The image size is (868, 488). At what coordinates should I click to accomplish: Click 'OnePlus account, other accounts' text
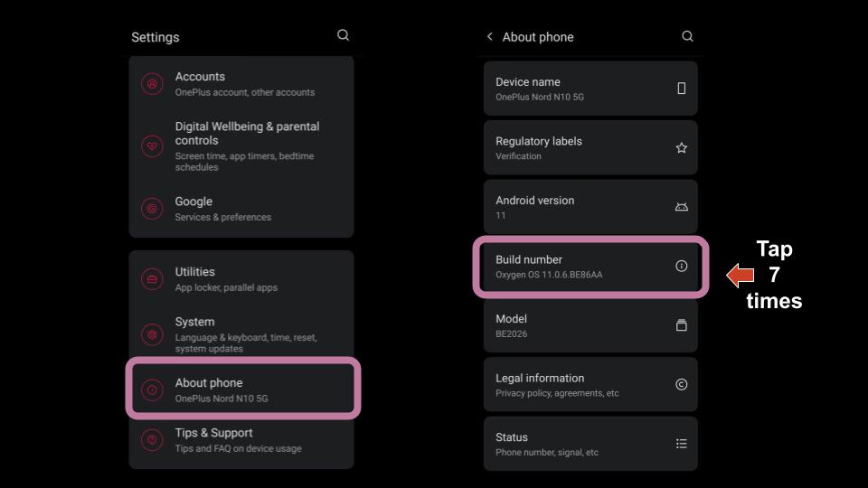(245, 92)
